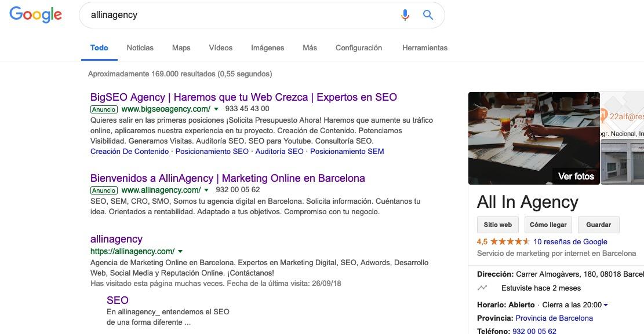Expand dropdown arrow beside https://allinagency.com/

click(180, 252)
